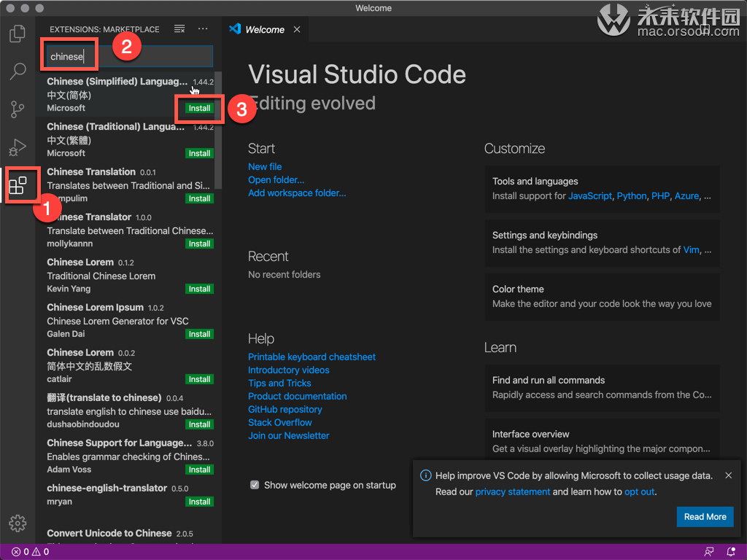Open the feedback icon in status bar
The width and height of the screenshot is (747, 560).
click(x=709, y=551)
